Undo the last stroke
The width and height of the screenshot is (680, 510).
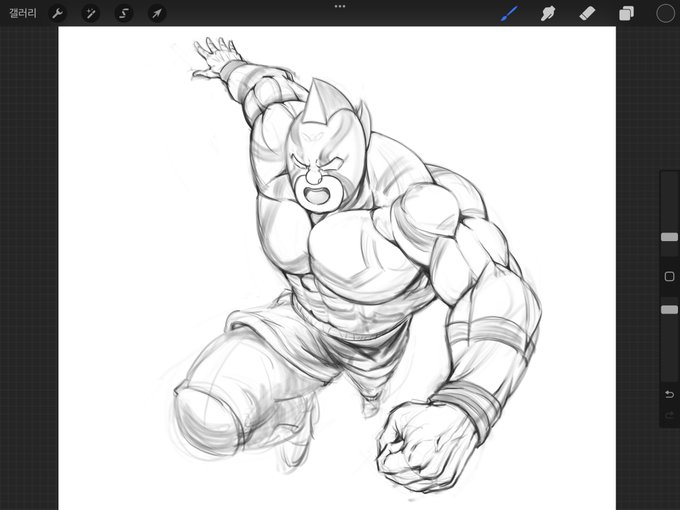(x=669, y=394)
